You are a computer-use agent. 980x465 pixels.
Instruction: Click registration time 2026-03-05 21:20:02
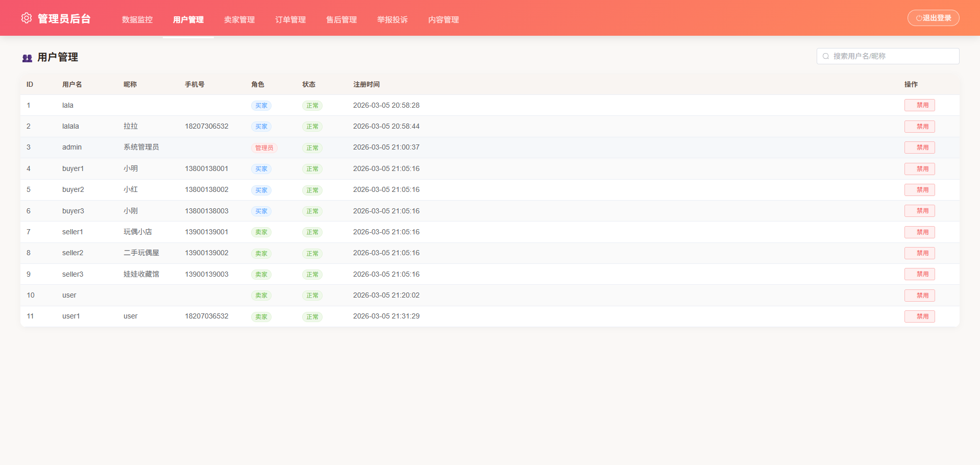pos(386,295)
